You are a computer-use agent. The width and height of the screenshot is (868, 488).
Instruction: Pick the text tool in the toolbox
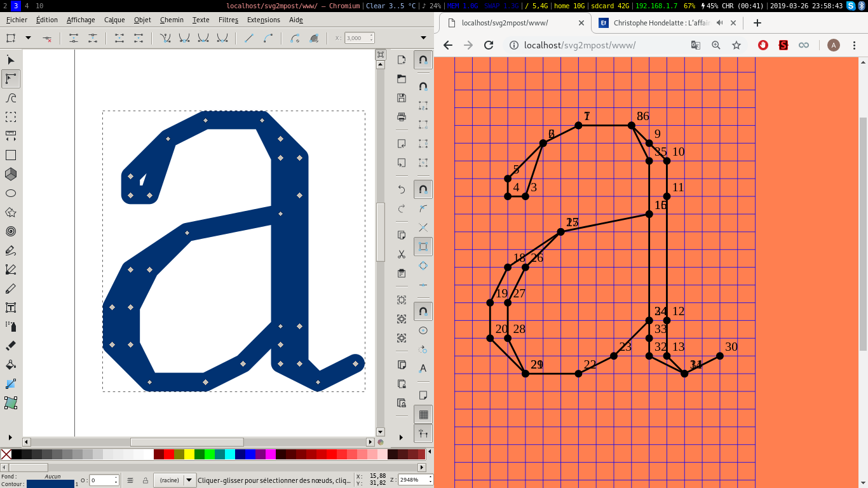(x=11, y=308)
